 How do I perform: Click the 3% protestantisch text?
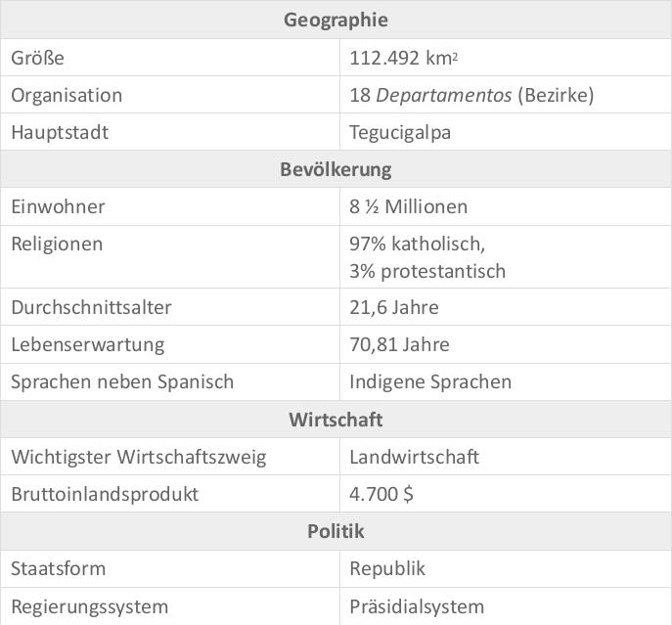click(x=427, y=271)
